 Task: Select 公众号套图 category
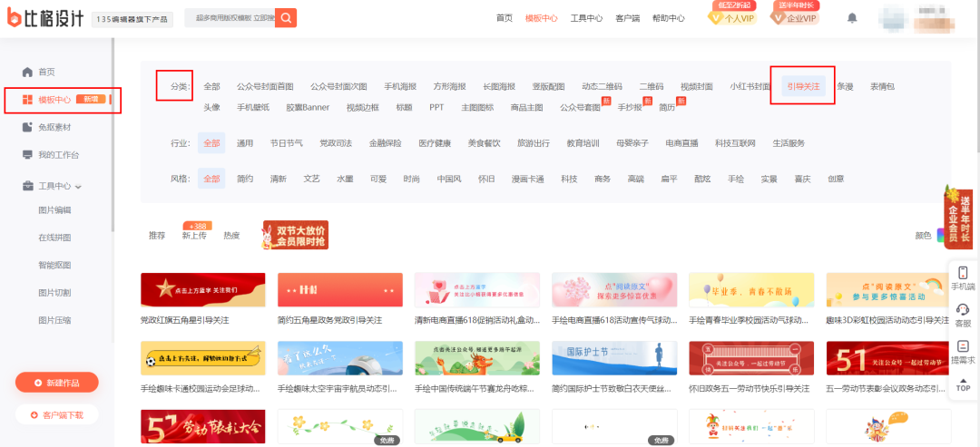[x=580, y=107]
